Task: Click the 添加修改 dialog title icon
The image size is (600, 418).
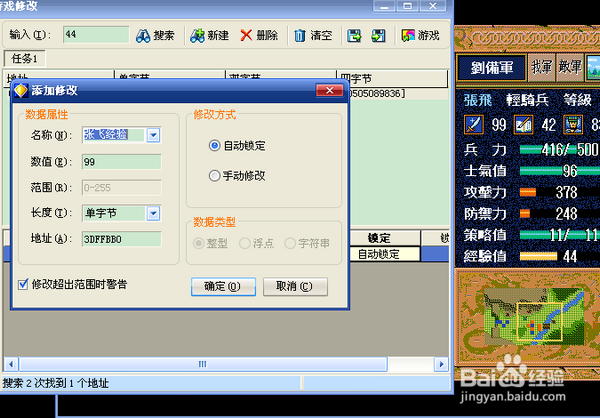Action: pyautogui.click(x=21, y=91)
